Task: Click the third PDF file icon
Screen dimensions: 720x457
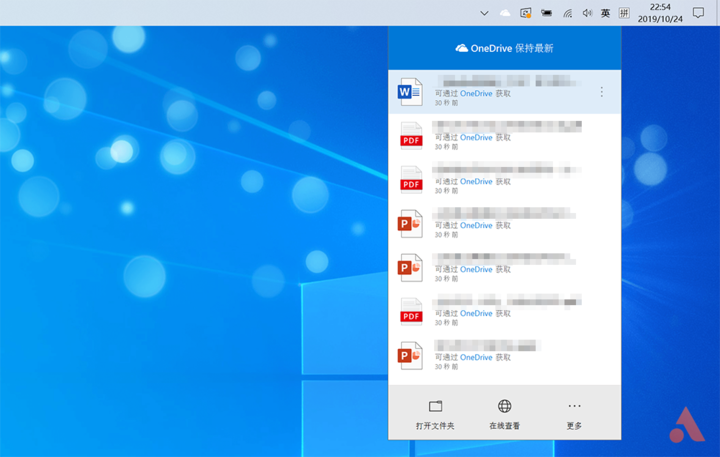Action: 411,311
